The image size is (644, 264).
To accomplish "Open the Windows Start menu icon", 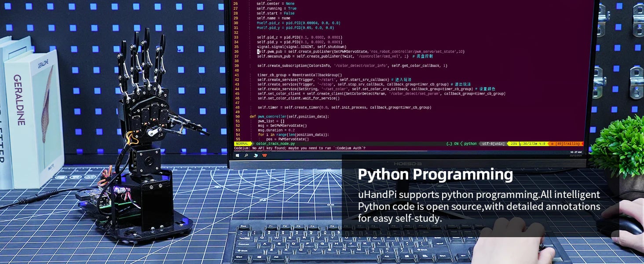I will pyautogui.click(x=238, y=155).
